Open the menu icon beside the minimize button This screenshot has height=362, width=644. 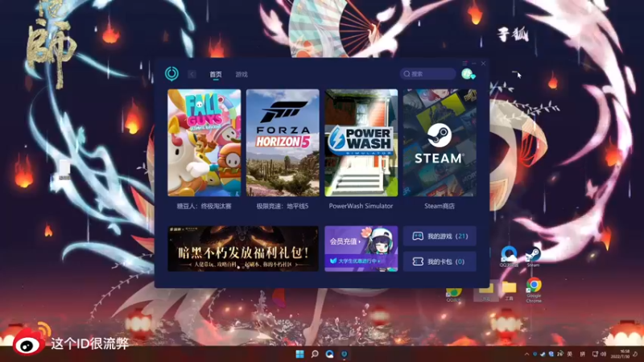pyautogui.click(x=464, y=64)
